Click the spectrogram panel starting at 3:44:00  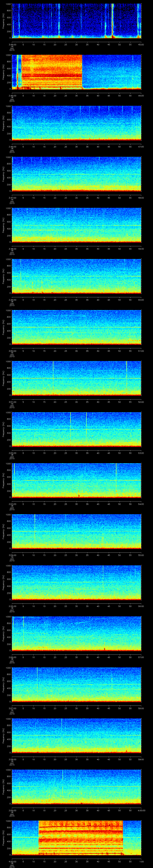(76, 21)
